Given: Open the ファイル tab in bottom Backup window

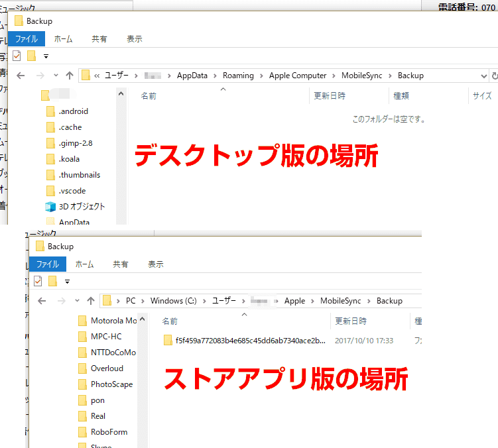Looking at the screenshot, I should [48, 264].
